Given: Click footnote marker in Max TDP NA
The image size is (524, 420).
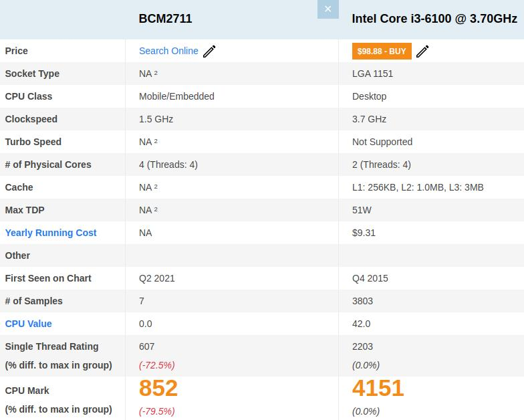Looking at the screenshot, I should [x=156, y=209].
